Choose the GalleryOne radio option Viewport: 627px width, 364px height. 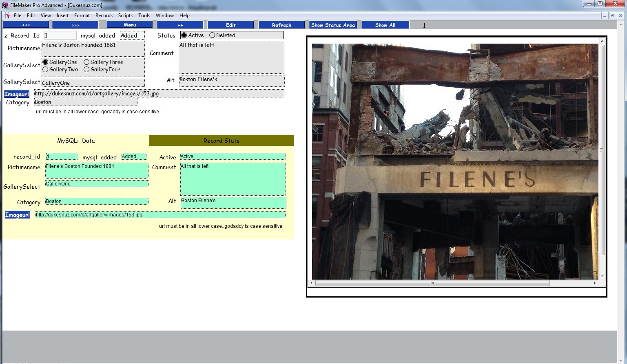45,62
